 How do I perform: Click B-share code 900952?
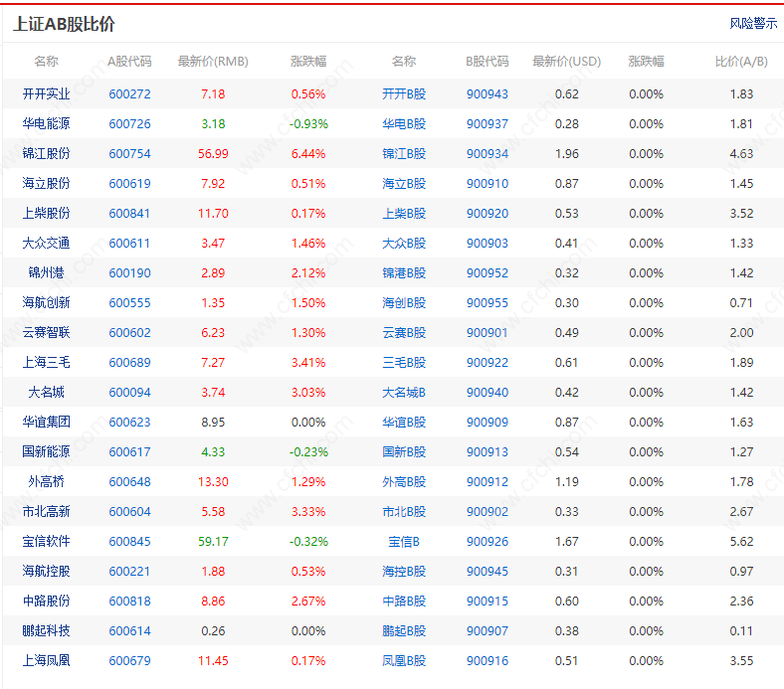tap(487, 273)
